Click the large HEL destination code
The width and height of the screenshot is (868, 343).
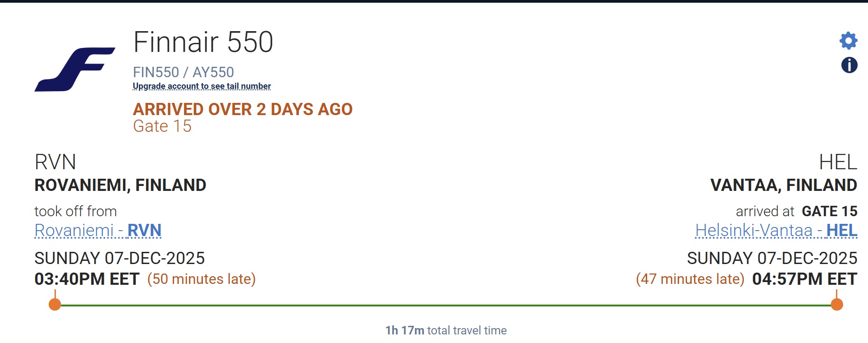coord(838,162)
